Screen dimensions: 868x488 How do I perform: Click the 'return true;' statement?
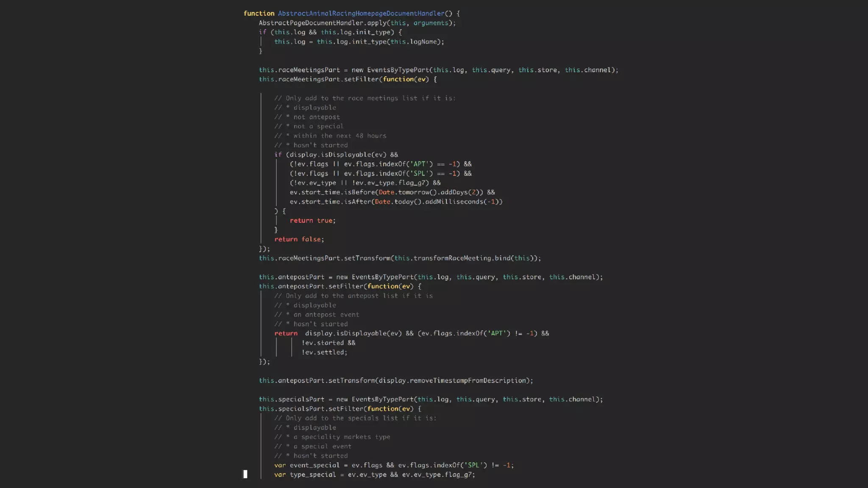tap(312, 221)
